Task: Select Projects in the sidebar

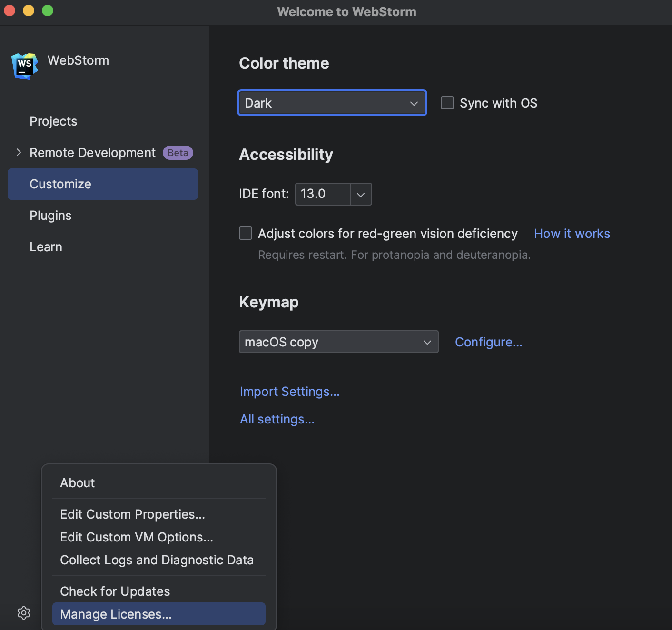Action: pos(53,121)
